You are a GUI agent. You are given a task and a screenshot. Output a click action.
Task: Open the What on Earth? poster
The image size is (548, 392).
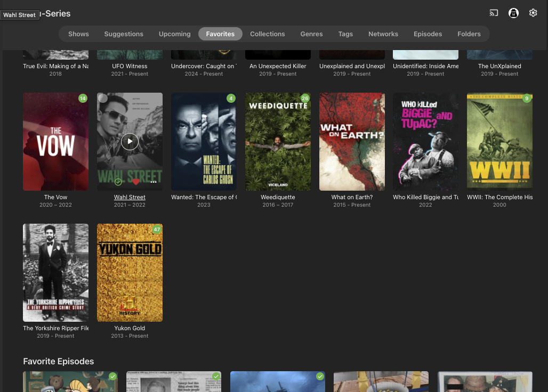[352, 142]
